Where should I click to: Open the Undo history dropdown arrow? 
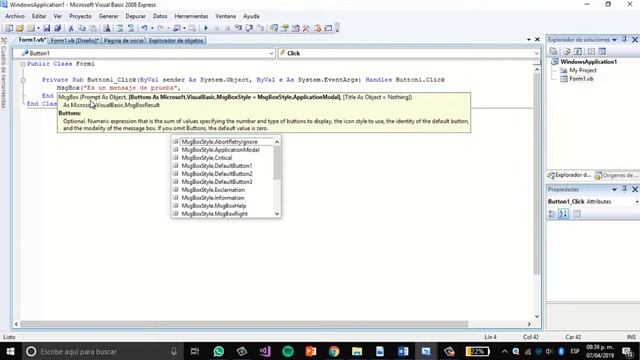coord(152,28)
